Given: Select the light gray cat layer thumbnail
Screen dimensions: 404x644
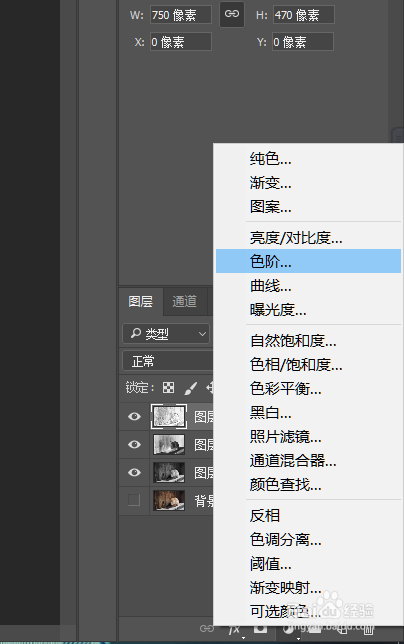Looking at the screenshot, I should coord(169,444).
